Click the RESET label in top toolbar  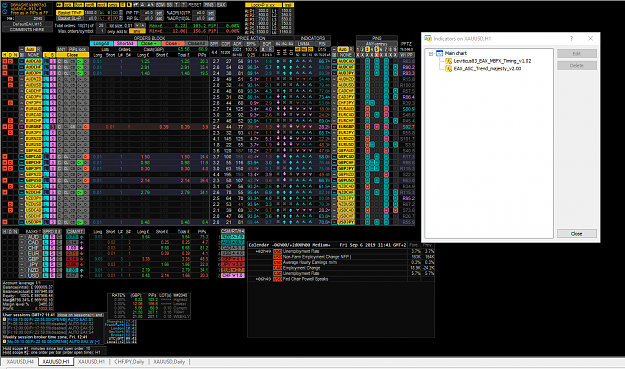tap(195, 5)
